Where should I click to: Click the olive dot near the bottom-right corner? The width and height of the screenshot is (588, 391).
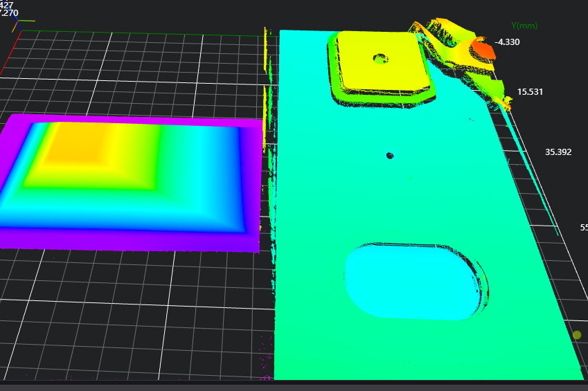(x=577, y=335)
